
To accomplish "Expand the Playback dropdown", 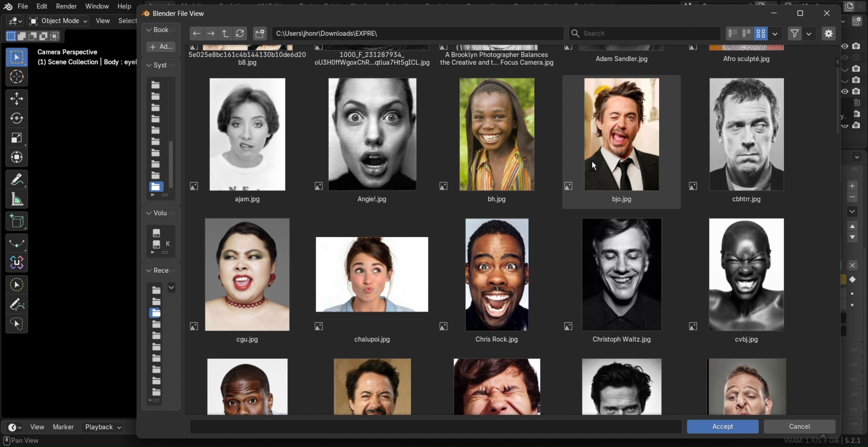I will point(102,427).
